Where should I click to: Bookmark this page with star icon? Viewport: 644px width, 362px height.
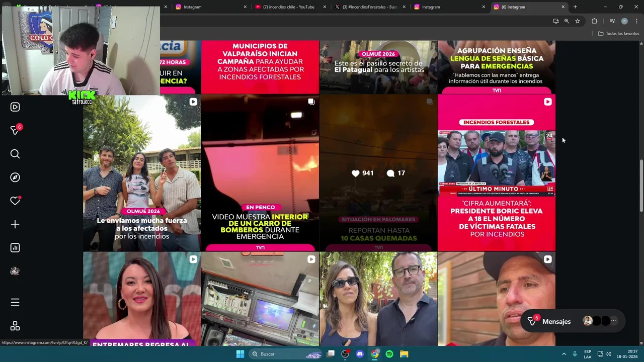[578, 21]
